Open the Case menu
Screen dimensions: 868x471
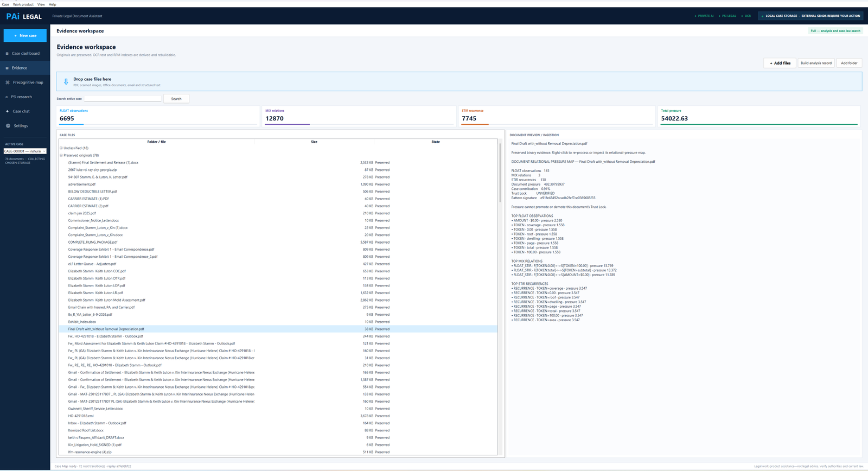(5, 4)
